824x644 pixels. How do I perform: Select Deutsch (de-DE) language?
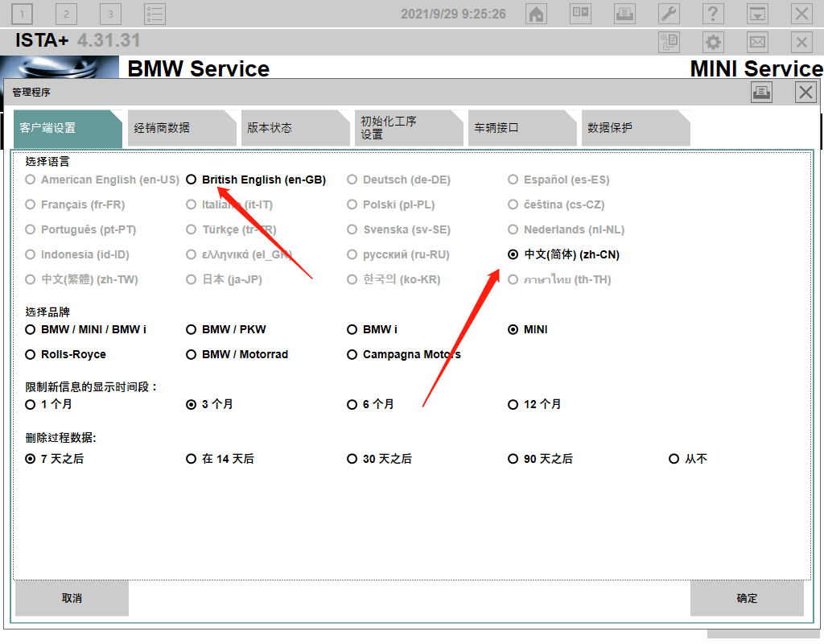click(x=399, y=180)
